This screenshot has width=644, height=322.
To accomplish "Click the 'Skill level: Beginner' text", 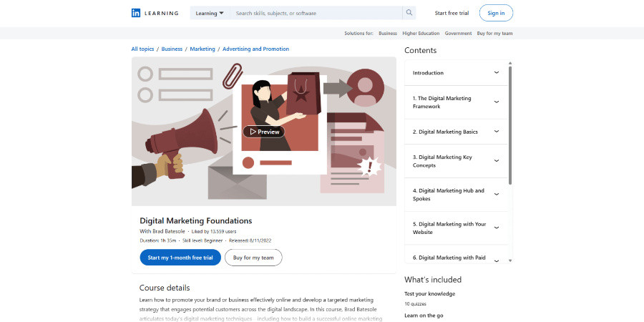I will point(203,240).
